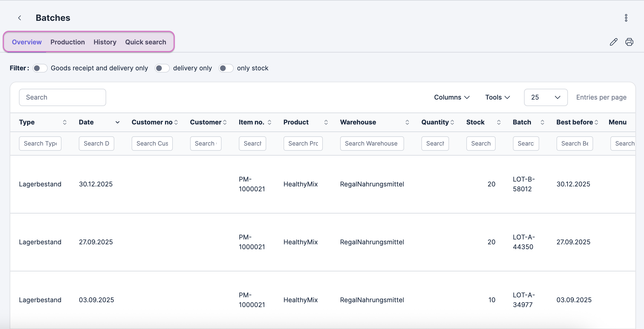Open the three-dot options menu
Viewport: 644px width, 329px height.
click(626, 18)
